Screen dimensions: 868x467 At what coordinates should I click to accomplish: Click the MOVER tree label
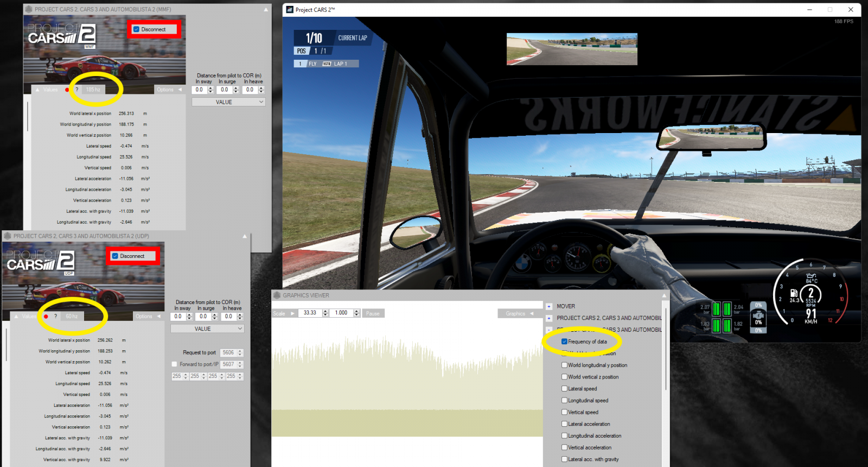click(566, 306)
